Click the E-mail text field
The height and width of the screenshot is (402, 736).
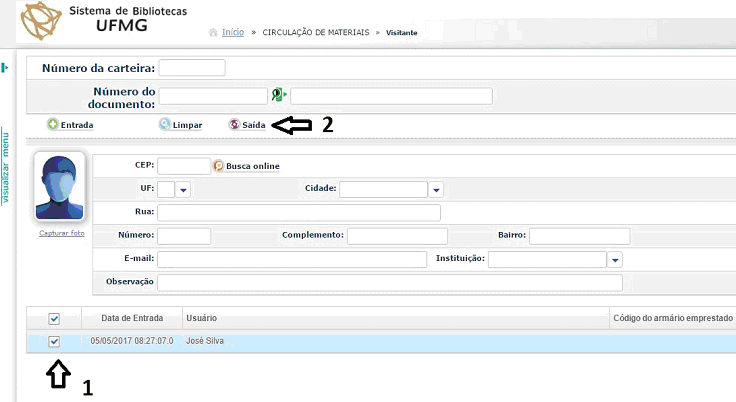pos(292,260)
